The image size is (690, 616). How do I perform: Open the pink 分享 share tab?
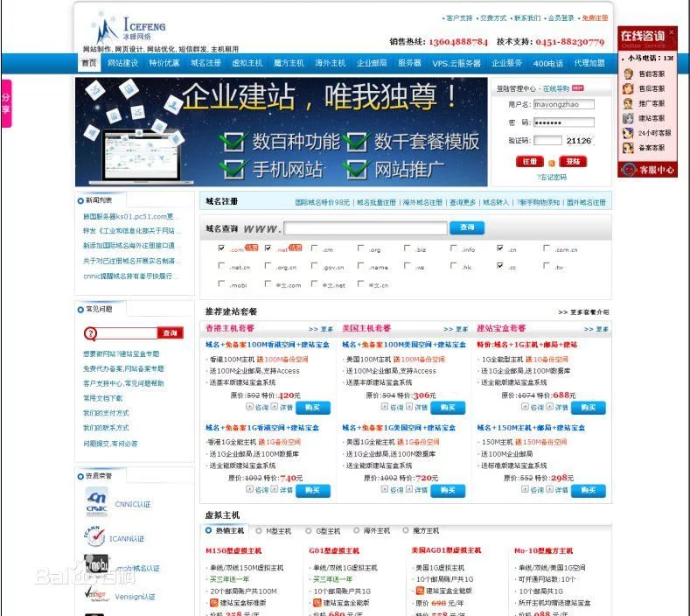(x=6, y=103)
